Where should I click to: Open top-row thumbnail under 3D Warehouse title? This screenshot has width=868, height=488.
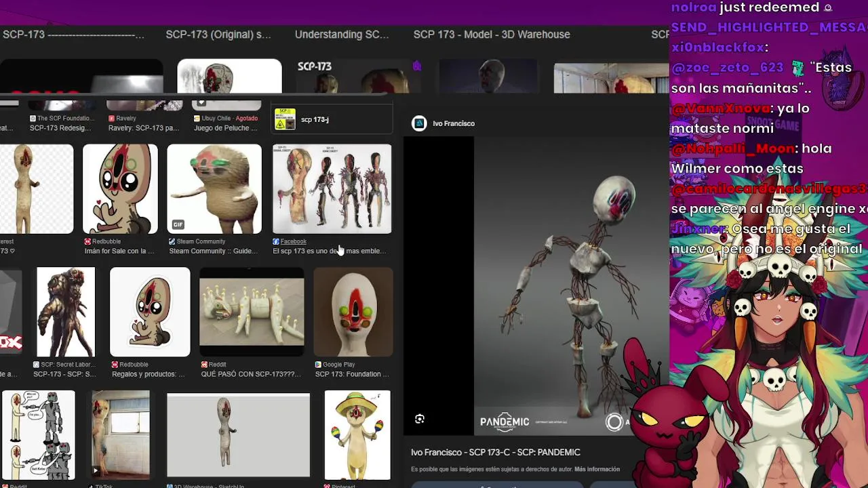489,76
